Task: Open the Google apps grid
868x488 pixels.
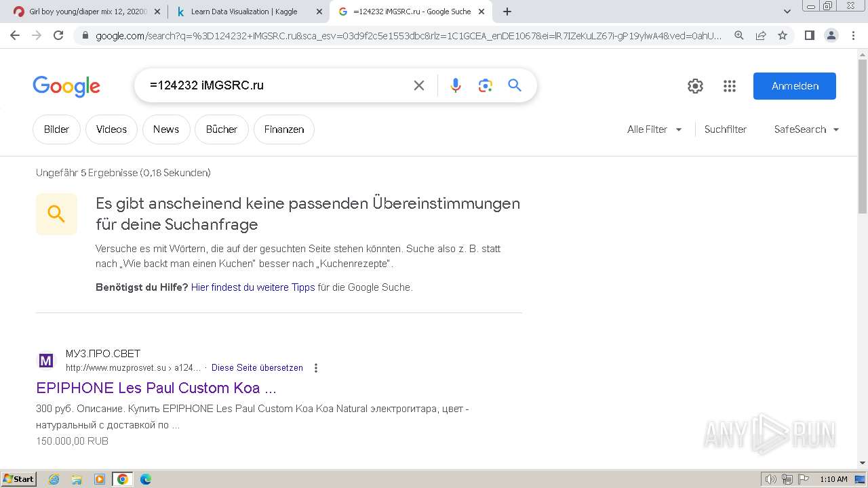Action: point(730,86)
